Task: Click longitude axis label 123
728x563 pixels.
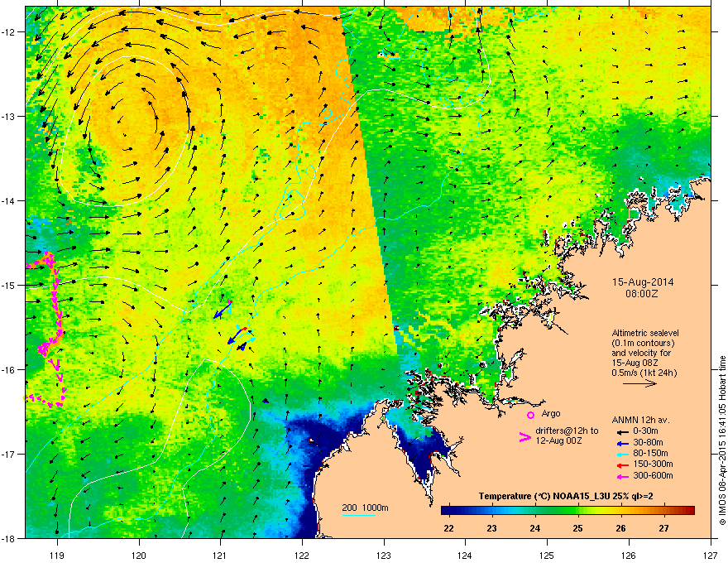Action: point(384,555)
